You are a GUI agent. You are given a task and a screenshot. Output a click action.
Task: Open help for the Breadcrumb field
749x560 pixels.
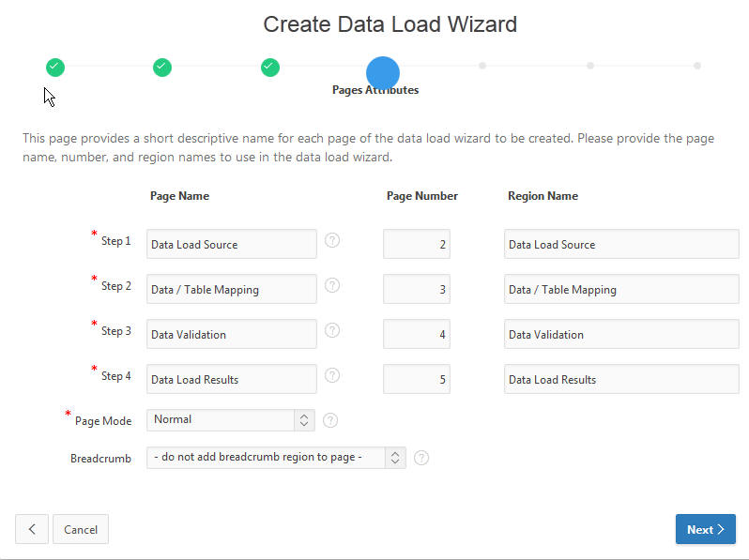(x=421, y=458)
